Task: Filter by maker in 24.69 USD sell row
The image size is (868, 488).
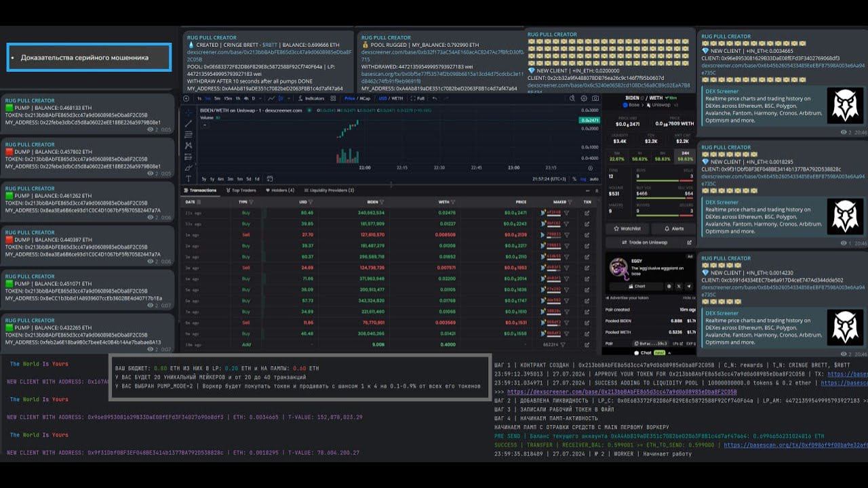Action: tap(566, 268)
